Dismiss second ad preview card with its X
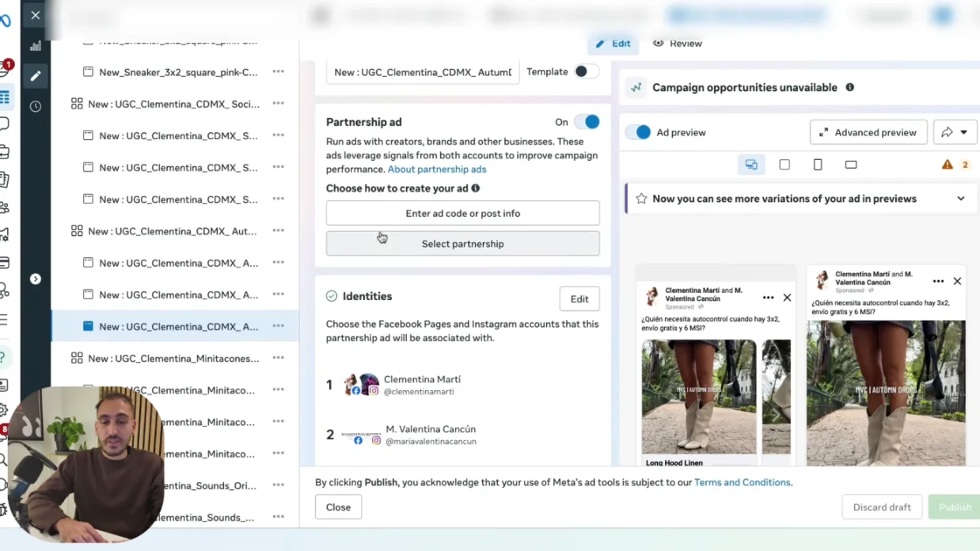 click(x=957, y=281)
